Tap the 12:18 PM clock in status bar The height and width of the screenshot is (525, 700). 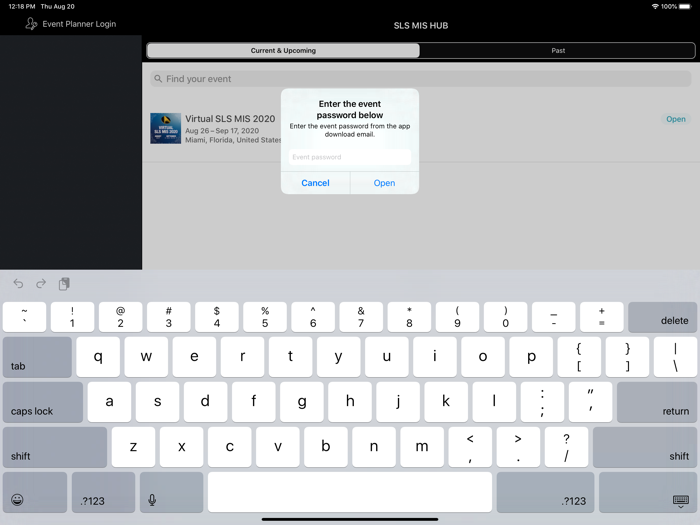(22, 7)
